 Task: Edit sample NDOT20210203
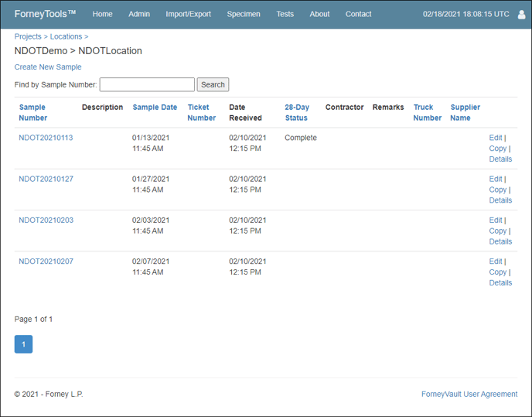pos(496,220)
